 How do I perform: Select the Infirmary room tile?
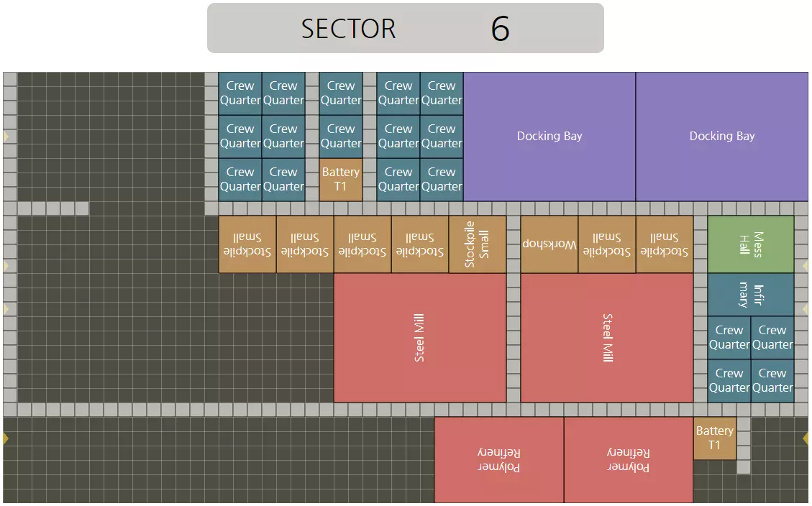coord(750,295)
